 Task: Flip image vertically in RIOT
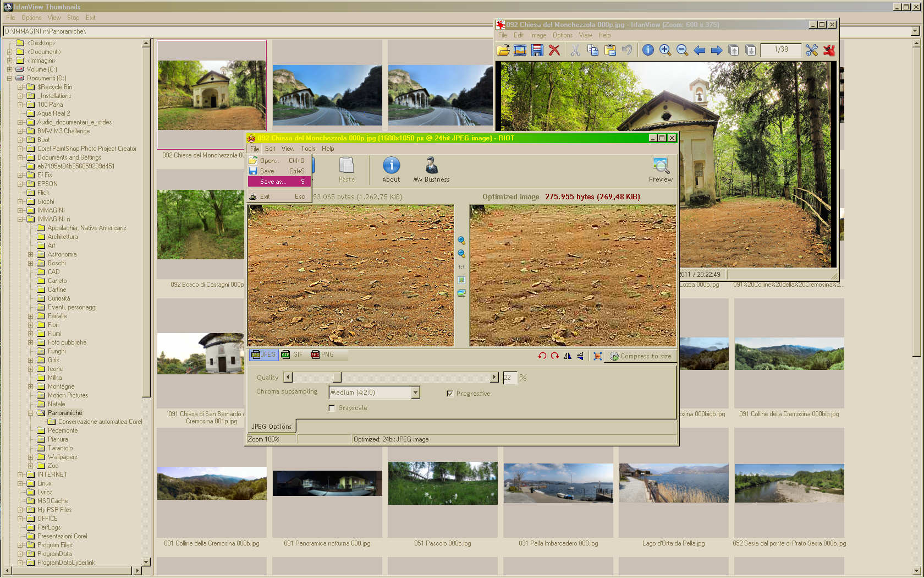[x=580, y=356]
